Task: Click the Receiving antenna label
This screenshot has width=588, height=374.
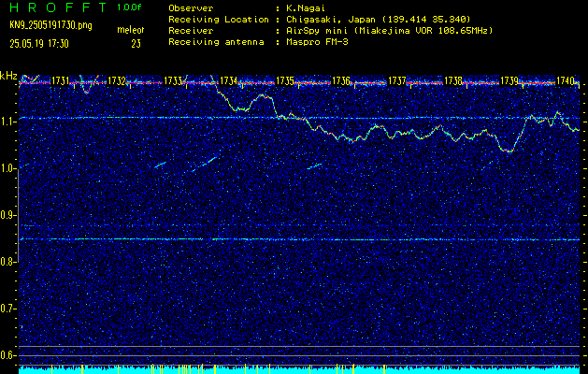Action: [x=216, y=42]
